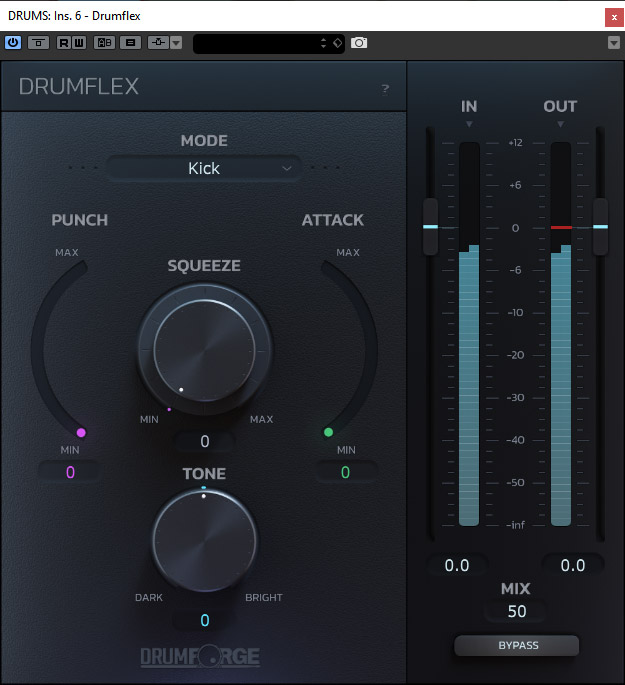The height and width of the screenshot is (685, 625).
Task: Click the +12 meter scale mark
Action: (x=515, y=142)
